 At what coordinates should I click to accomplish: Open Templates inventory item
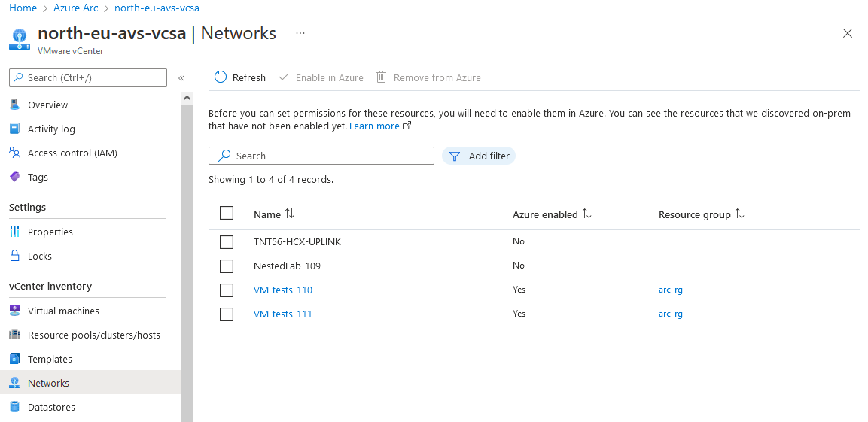pyautogui.click(x=50, y=359)
